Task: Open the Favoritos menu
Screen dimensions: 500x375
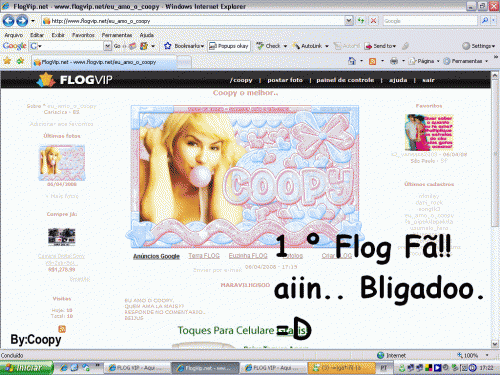Action: pyautogui.click(x=83, y=35)
